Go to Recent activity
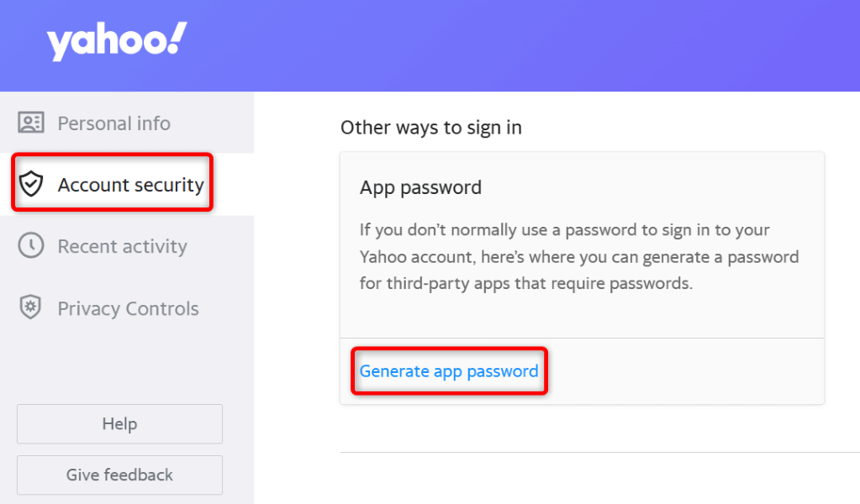The image size is (860, 504). pyautogui.click(x=122, y=246)
